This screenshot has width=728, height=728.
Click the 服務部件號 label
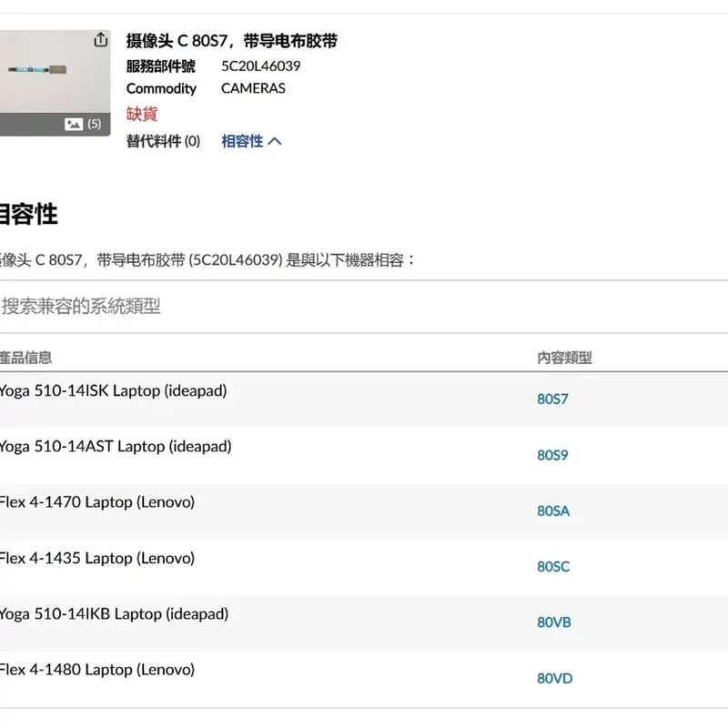(x=161, y=66)
